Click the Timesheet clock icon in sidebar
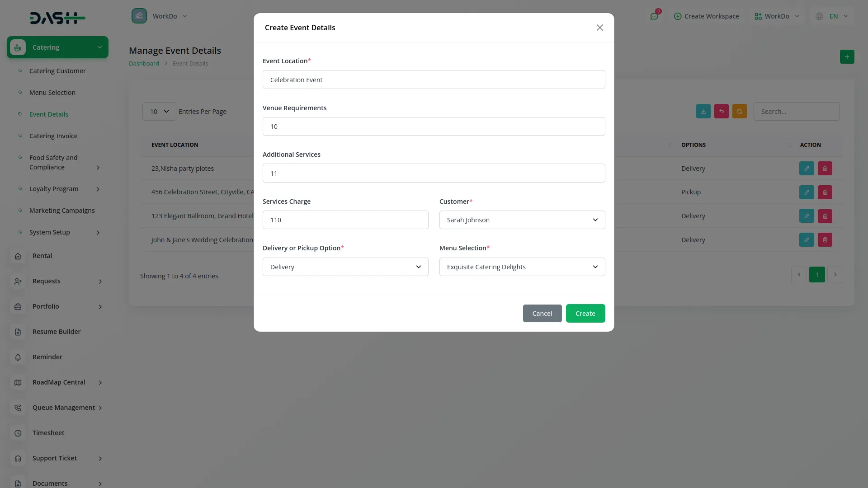The height and width of the screenshot is (488, 868). coord(18,433)
